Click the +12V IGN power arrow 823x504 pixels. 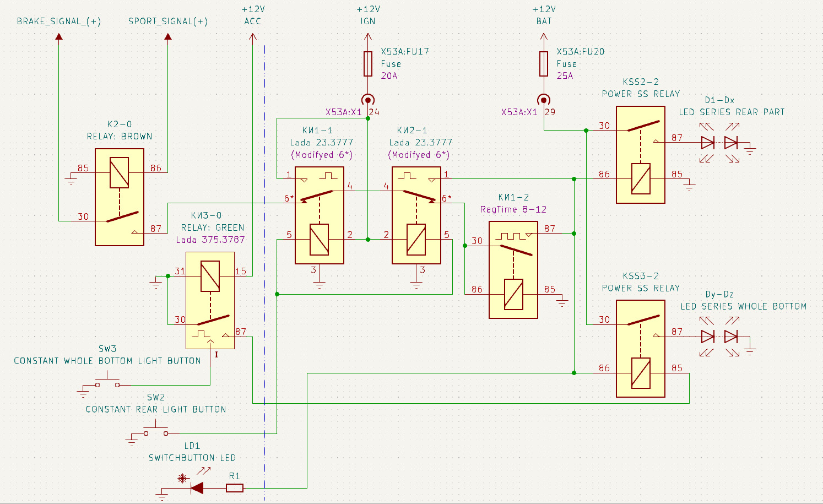coord(368,37)
